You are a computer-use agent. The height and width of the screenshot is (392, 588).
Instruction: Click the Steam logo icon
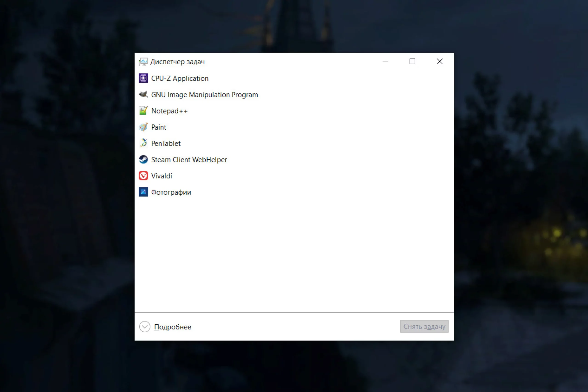click(143, 160)
